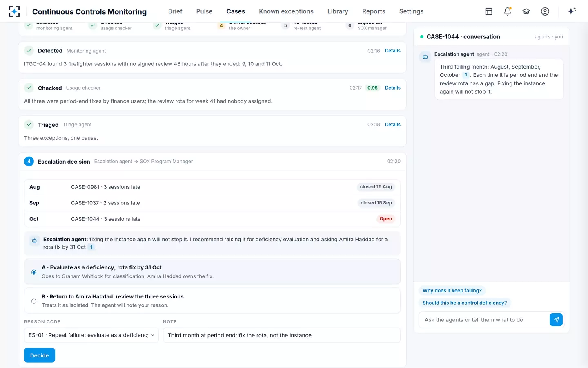Ask 'Should this be a control deficiency?'
This screenshot has width=588, height=368.
tap(465, 303)
